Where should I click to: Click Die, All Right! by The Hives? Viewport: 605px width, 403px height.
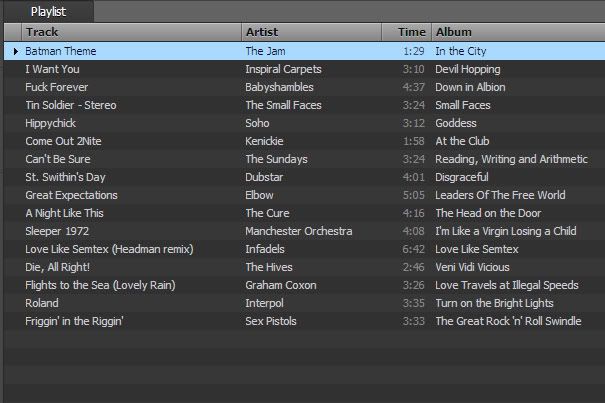point(58,267)
